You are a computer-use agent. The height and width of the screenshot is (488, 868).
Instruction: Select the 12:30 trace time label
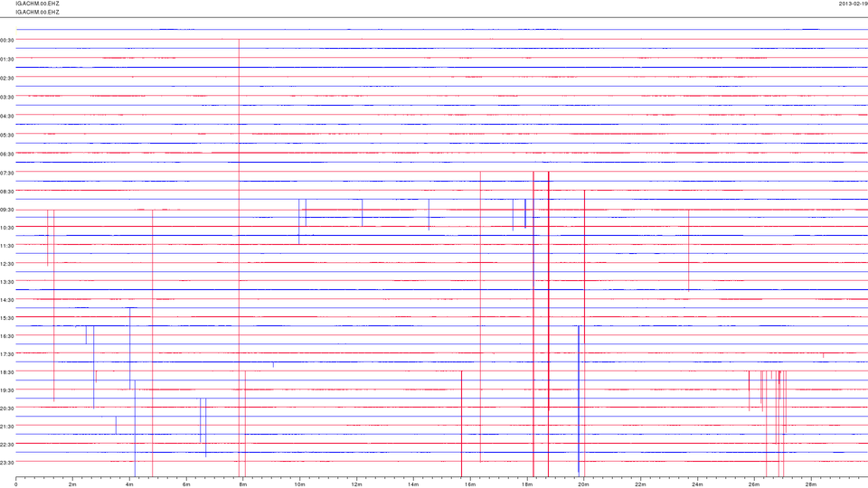click(x=6, y=264)
